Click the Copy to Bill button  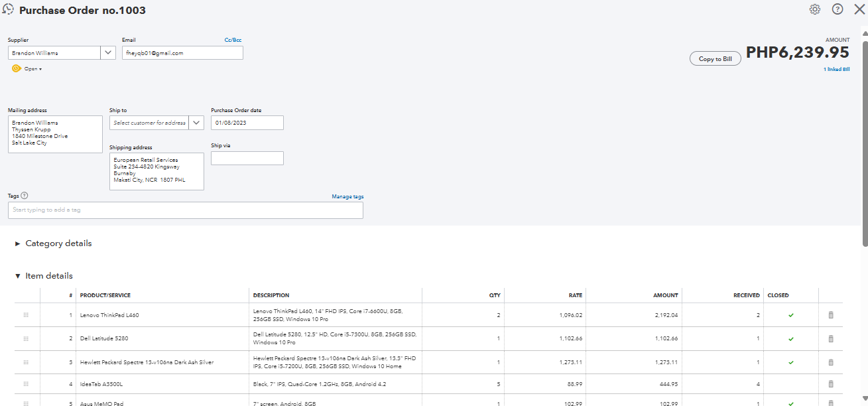coord(715,59)
